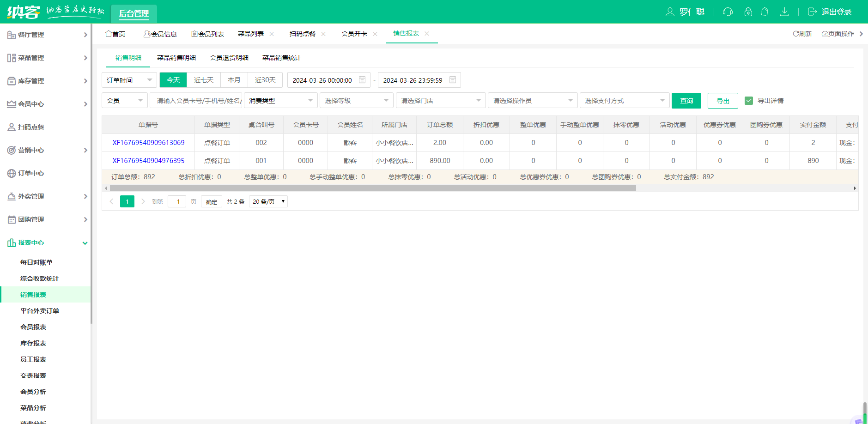Click the logout icon at top right
868x424 pixels.
coord(812,12)
